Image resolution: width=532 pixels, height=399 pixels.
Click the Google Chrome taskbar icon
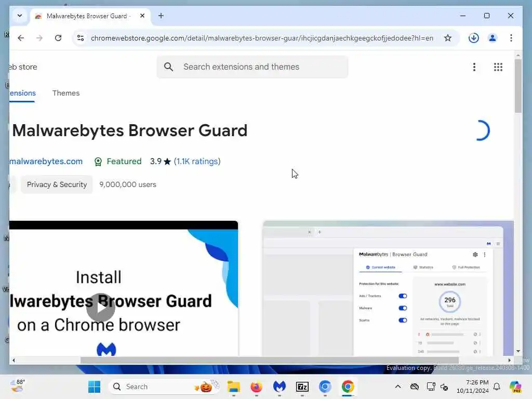pyautogui.click(x=348, y=387)
